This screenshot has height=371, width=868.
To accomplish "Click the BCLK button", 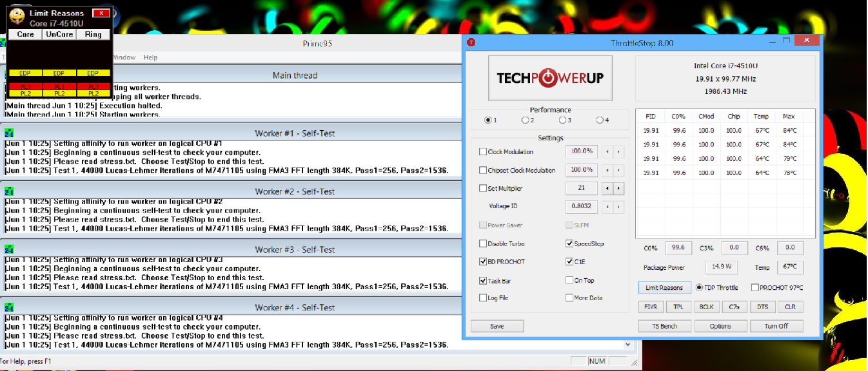I will [707, 307].
